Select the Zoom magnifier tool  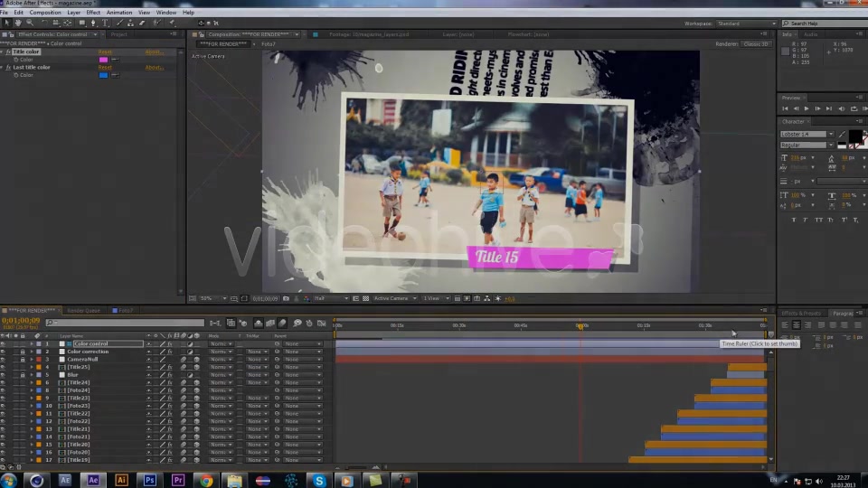pyautogui.click(x=30, y=23)
